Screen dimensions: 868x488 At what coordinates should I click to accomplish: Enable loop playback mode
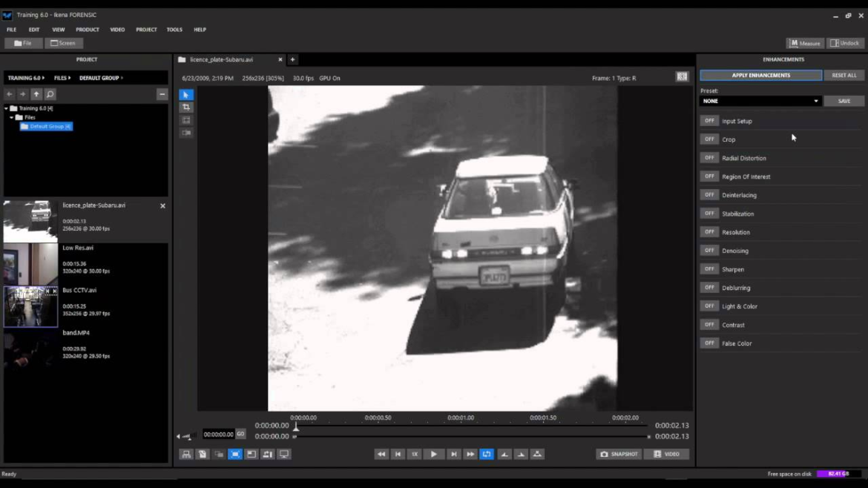487,454
